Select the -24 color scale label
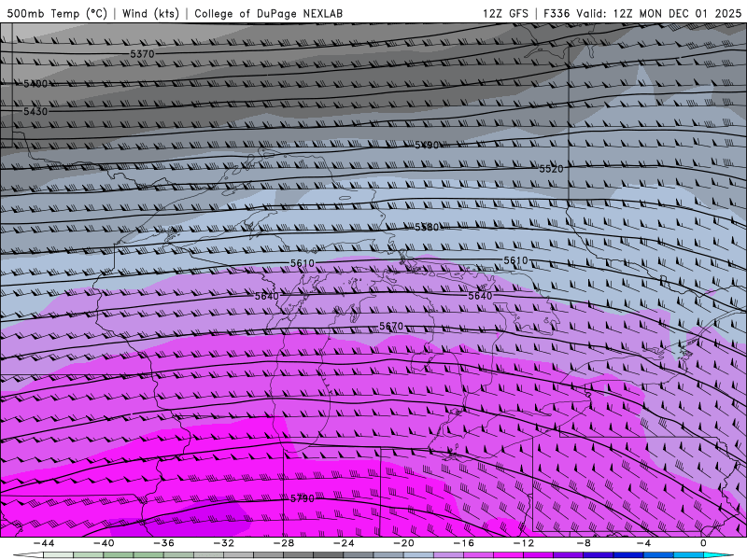Image resolution: width=747 pixels, height=560 pixels. pyautogui.click(x=344, y=543)
